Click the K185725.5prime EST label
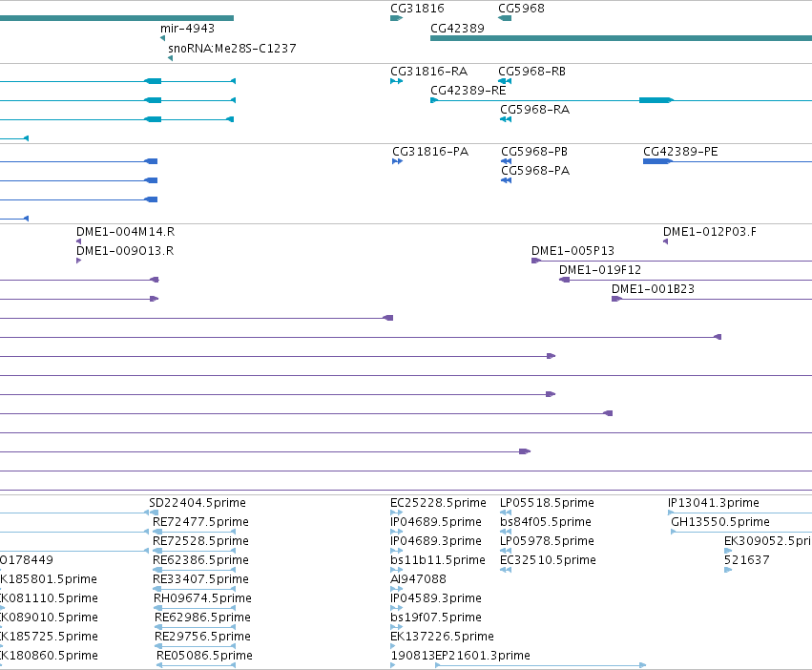The image size is (812, 670). [49, 637]
